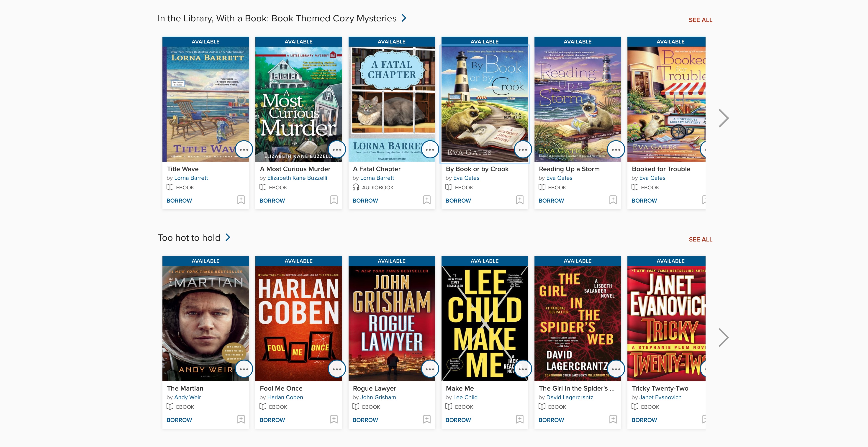Borrow Tricky Twenty-Two ebook
The image size is (868, 447).
pyautogui.click(x=644, y=420)
